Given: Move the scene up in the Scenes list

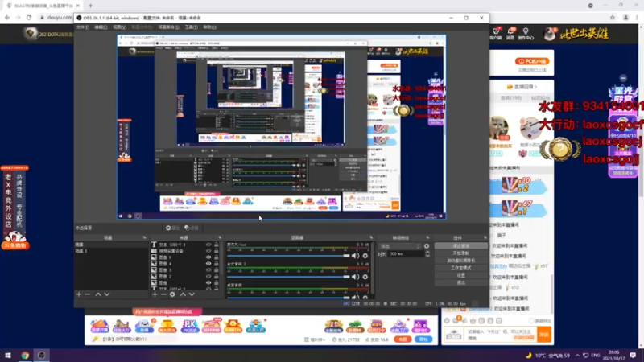Looking at the screenshot, I should click(98, 294).
